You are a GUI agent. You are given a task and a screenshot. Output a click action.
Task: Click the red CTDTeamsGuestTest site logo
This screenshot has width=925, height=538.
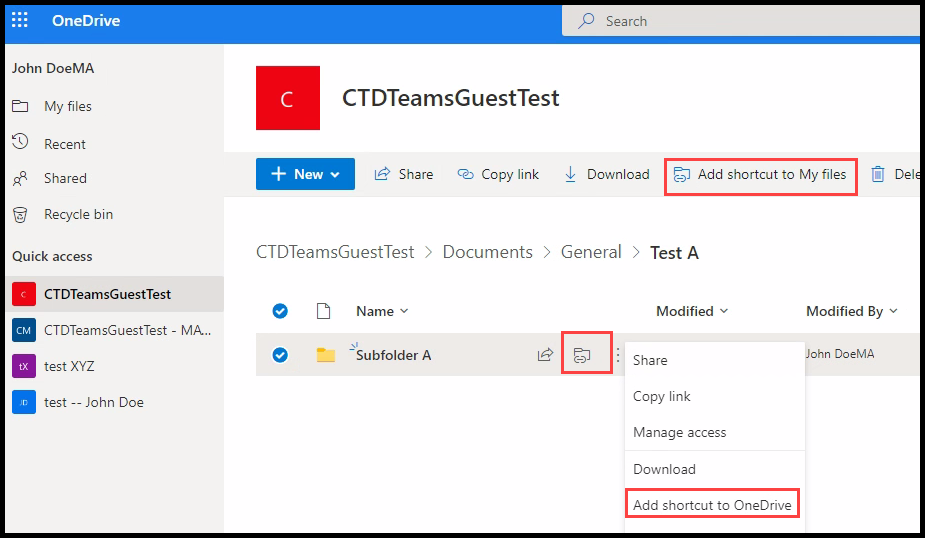288,98
